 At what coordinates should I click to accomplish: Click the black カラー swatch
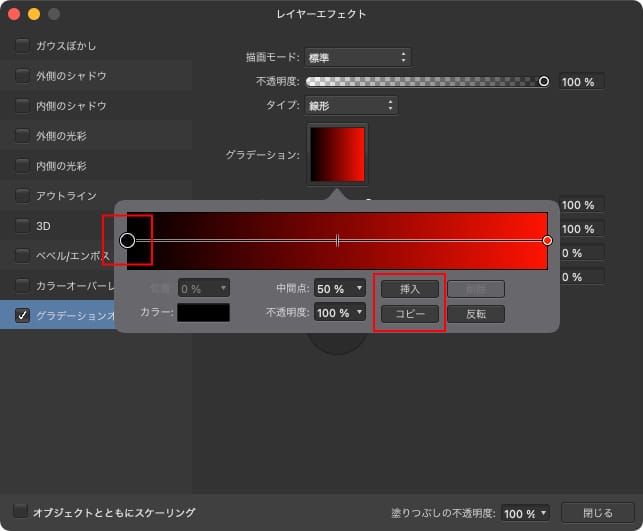pos(203,313)
